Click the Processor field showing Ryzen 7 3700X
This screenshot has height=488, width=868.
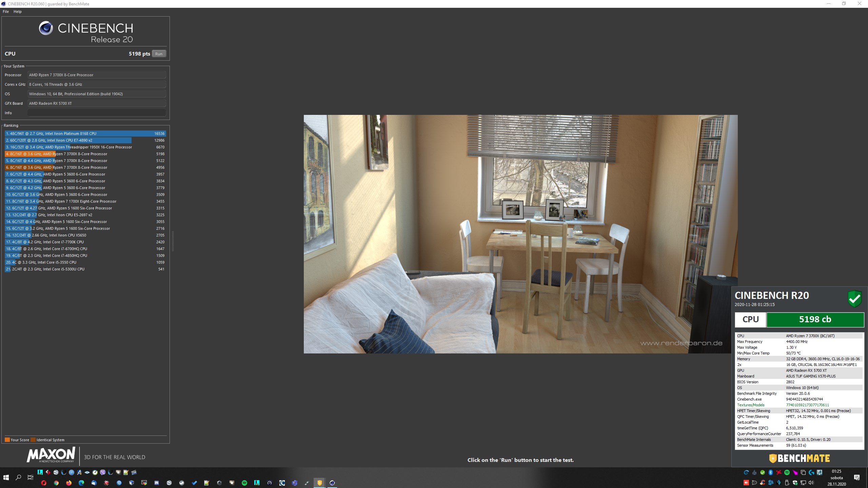(x=97, y=75)
